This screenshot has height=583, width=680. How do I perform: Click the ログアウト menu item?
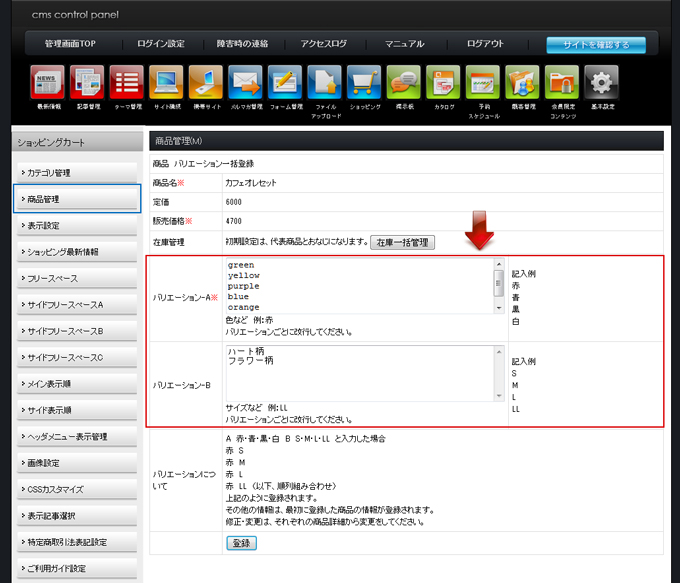tap(485, 44)
